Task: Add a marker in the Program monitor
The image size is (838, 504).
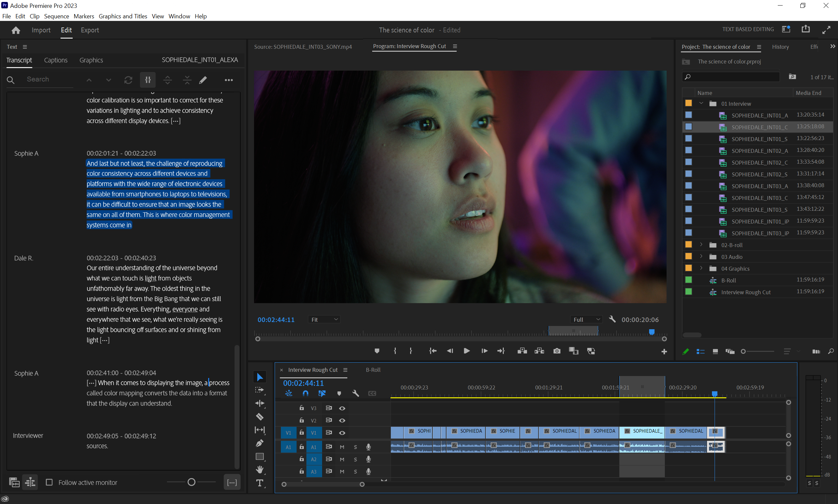Action: 376,351
